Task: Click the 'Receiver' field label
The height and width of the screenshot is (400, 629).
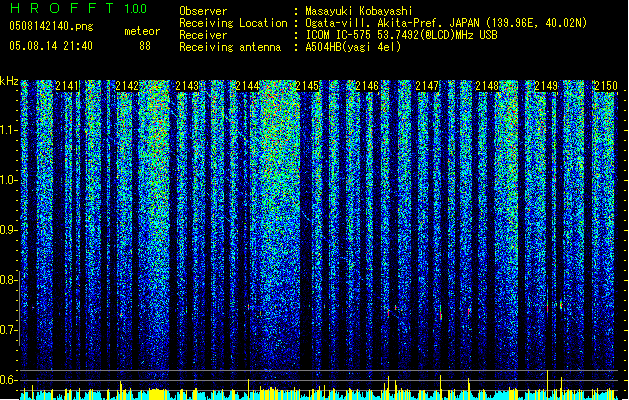Action: click(203, 35)
